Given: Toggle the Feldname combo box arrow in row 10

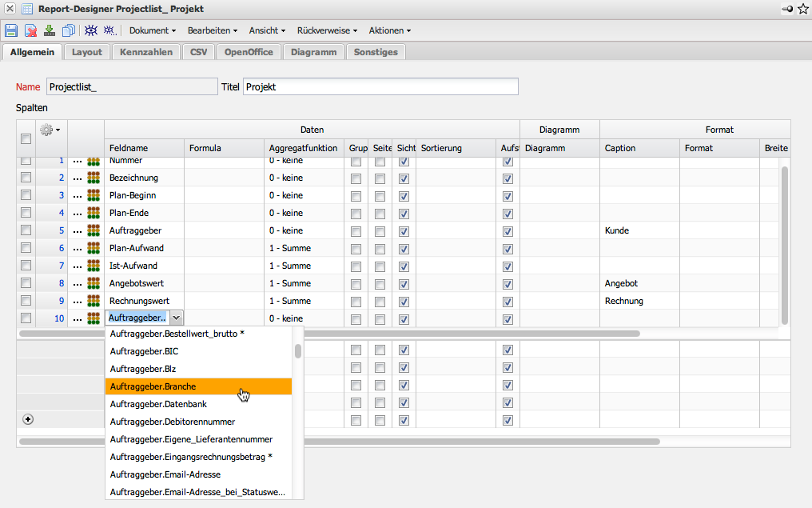Looking at the screenshot, I should tap(177, 318).
